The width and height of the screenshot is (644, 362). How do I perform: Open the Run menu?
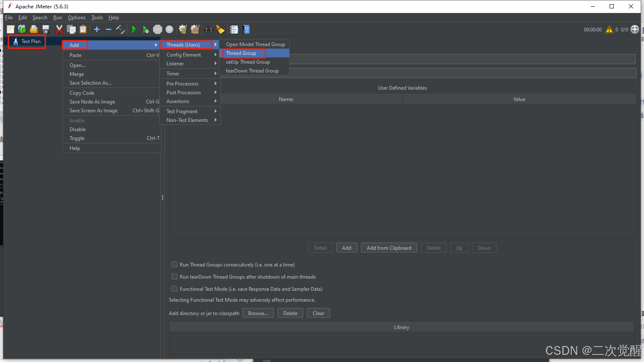click(x=57, y=18)
